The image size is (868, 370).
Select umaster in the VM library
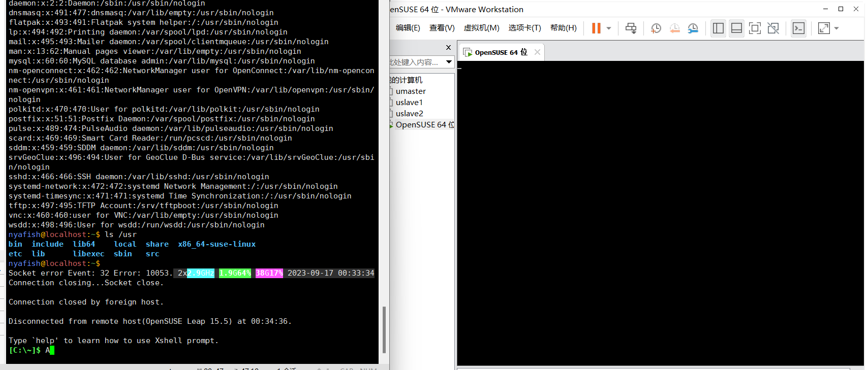pyautogui.click(x=411, y=91)
